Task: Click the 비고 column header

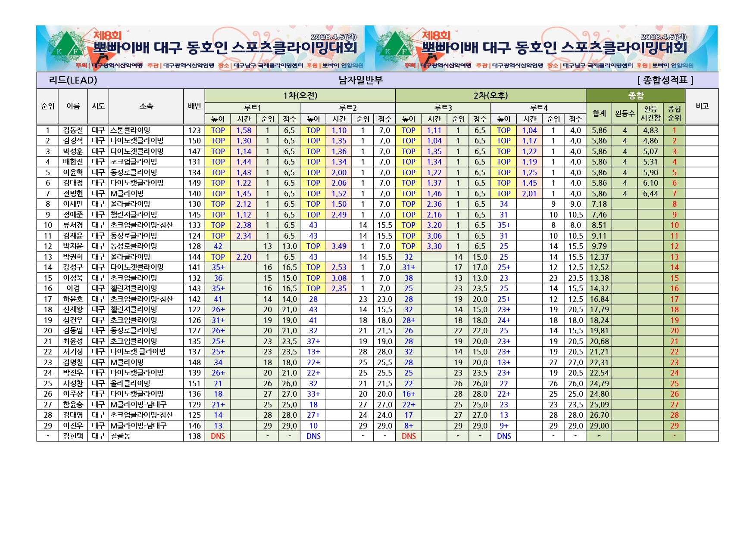Action: coord(702,106)
